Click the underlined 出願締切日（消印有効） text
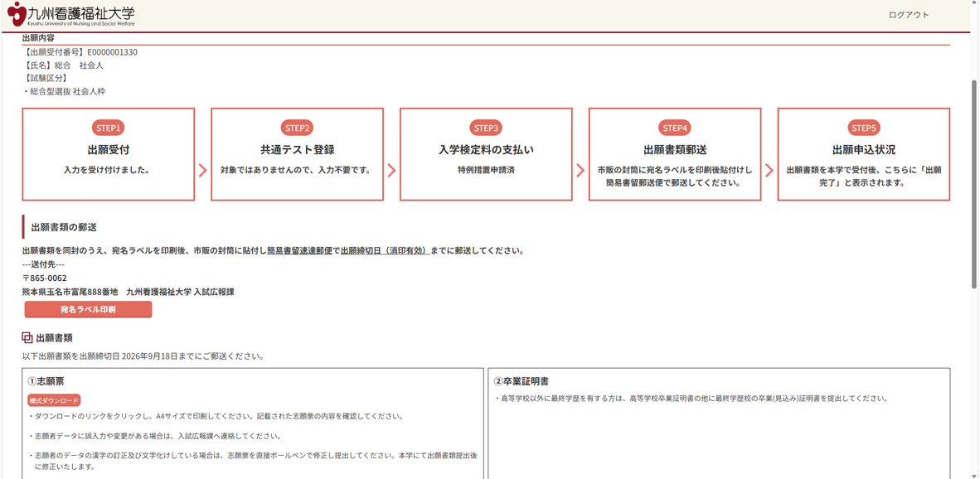The height and width of the screenshot is (479, 980). tap(385, 252)
